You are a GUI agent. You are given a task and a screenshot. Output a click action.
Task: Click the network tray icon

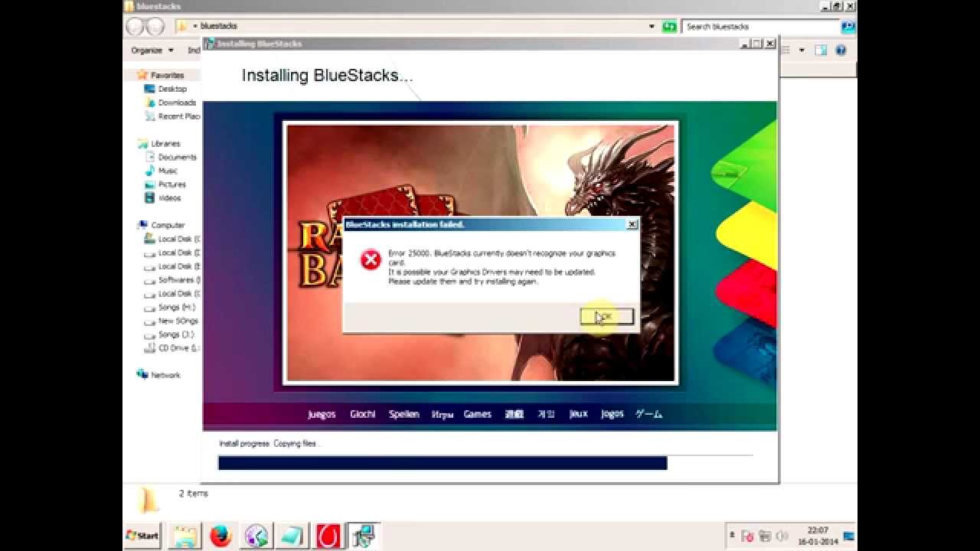click(x=765, y=536)
